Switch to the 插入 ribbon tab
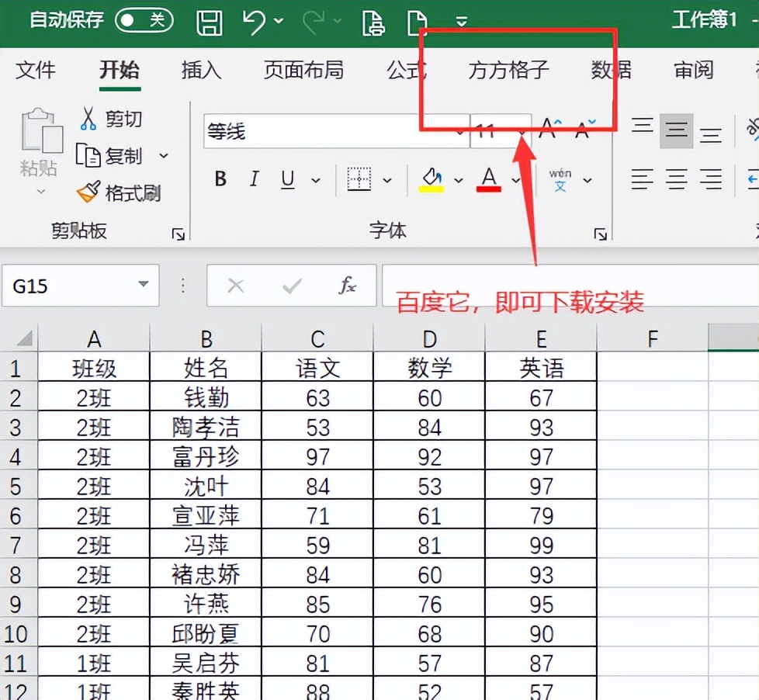Viewport: 759px width, 700px height. click(201, 70)
